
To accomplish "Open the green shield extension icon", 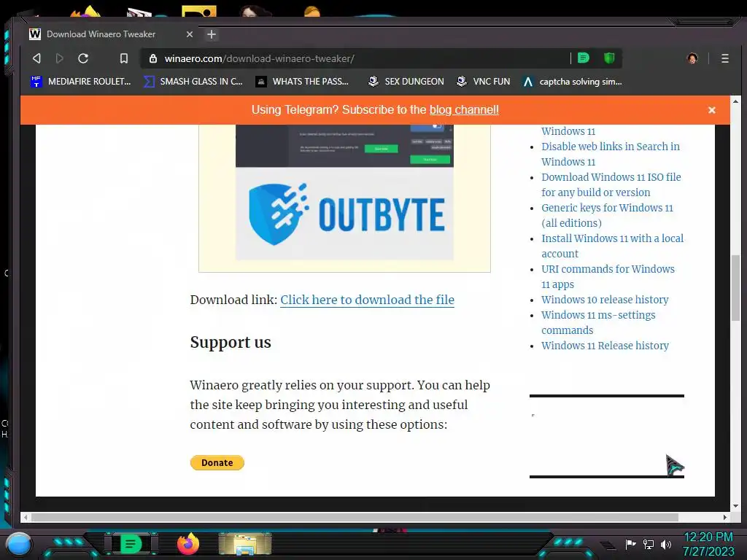I will 609,58.
